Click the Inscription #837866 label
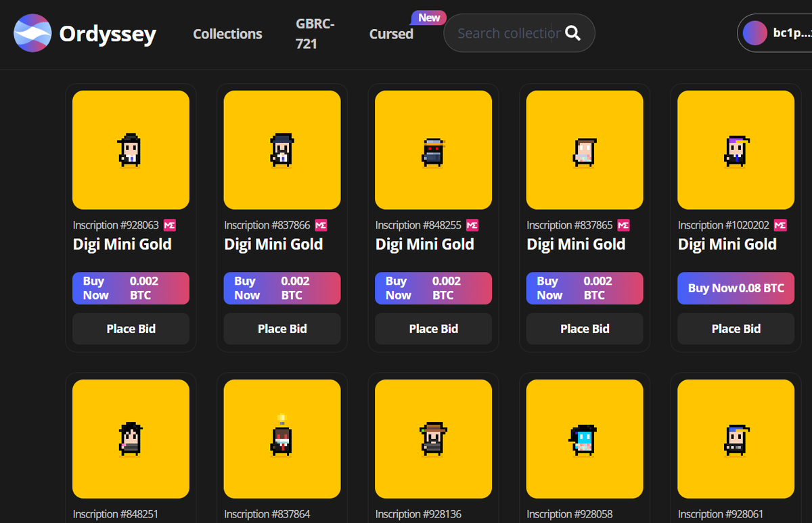This screenshot has height=523, width=812. (x=267, y=225)
